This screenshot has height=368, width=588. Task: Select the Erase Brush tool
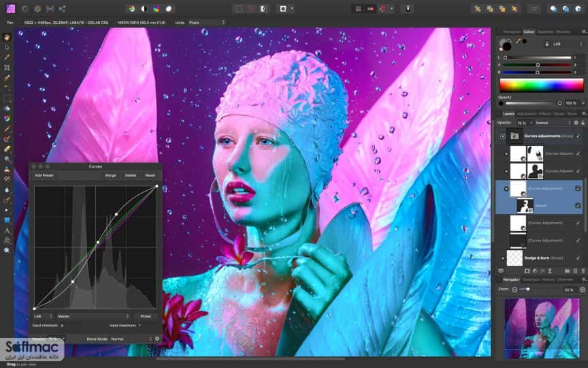tap(7, 149)
